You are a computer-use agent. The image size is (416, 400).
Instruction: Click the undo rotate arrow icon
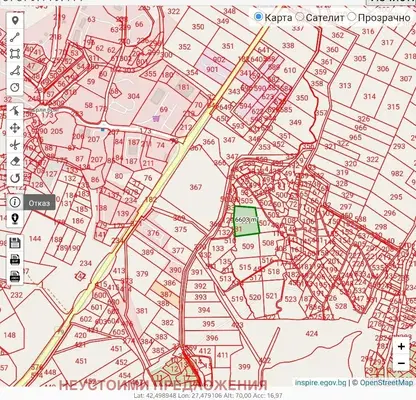pyautogui.click(x=15, y=178)
